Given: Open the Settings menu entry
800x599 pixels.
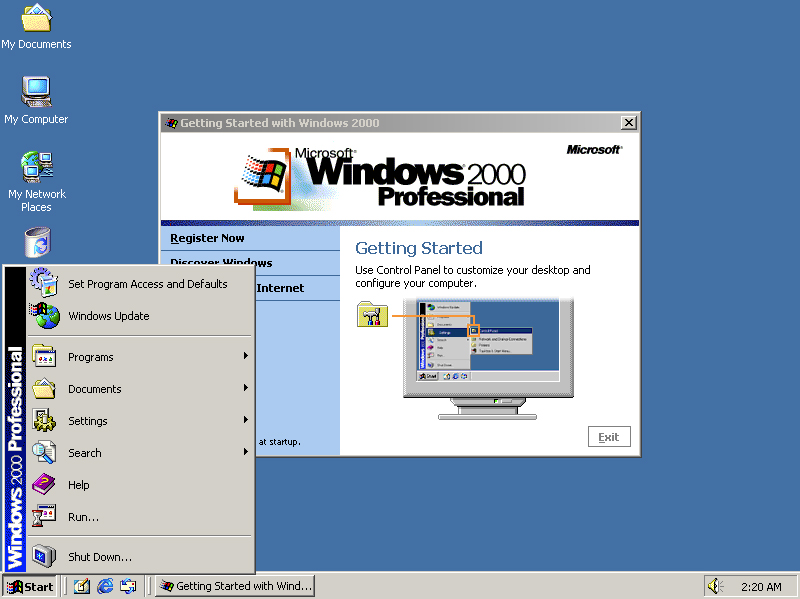Looking at the screenshot, I should click(140, 420).
